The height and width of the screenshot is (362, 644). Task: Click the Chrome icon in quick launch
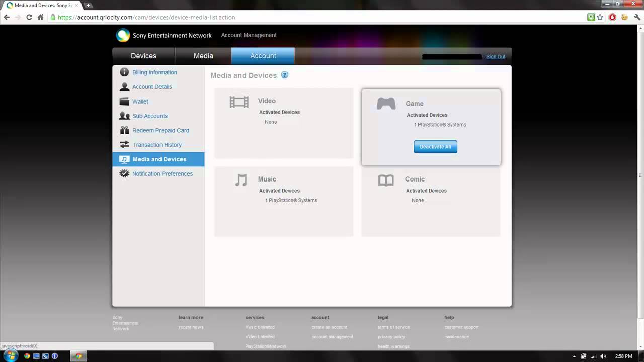pyautogui.click(x=27, y=356)
